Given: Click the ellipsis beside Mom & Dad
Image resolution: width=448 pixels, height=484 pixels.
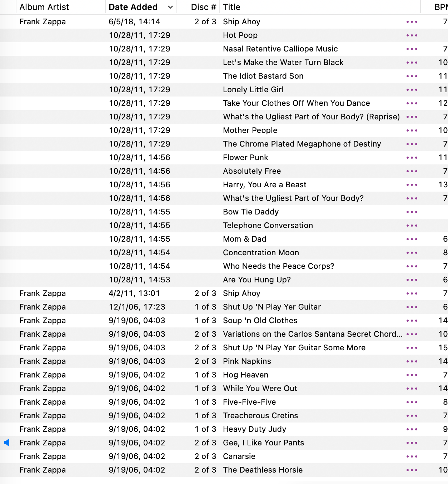Looking at the screenshot, I should (x=412, y=239).
